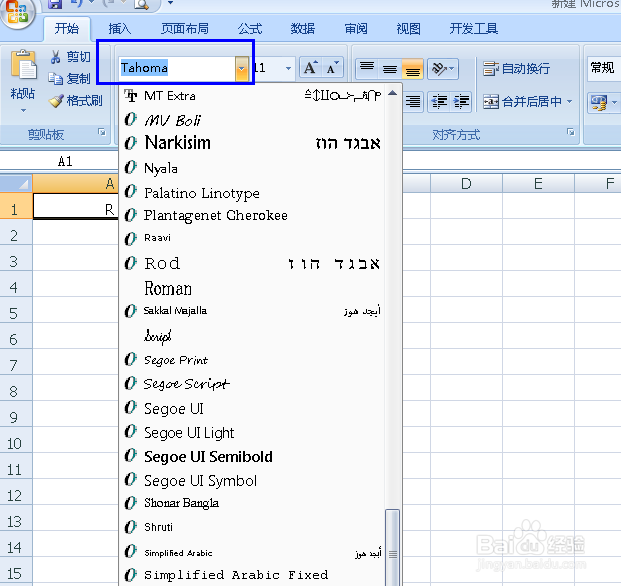This screenshot has width=621, height=586.
Task: Select the MV Boli font
Action: click(252, 120)
